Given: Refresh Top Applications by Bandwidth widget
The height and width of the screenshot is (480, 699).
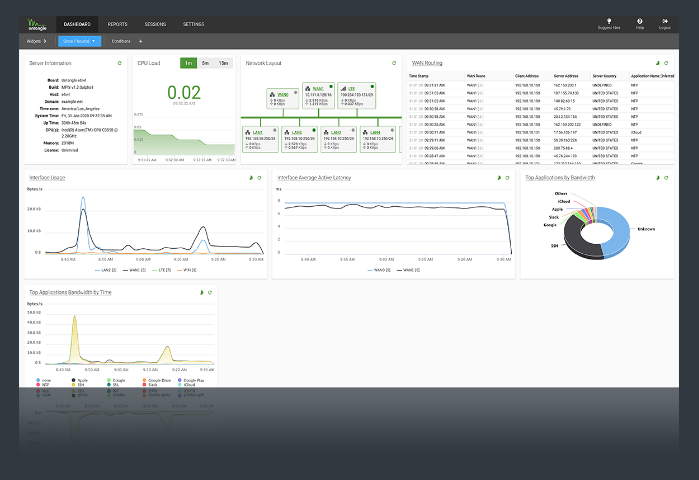Looking at the screenshot, I should click(666, 178).
